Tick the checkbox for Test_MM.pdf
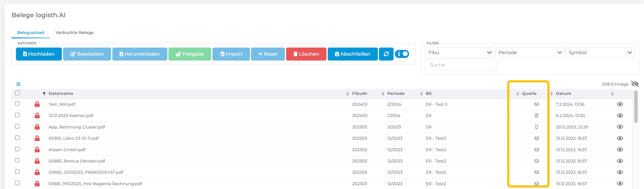 pyautogui.click(x=17, y=103)
